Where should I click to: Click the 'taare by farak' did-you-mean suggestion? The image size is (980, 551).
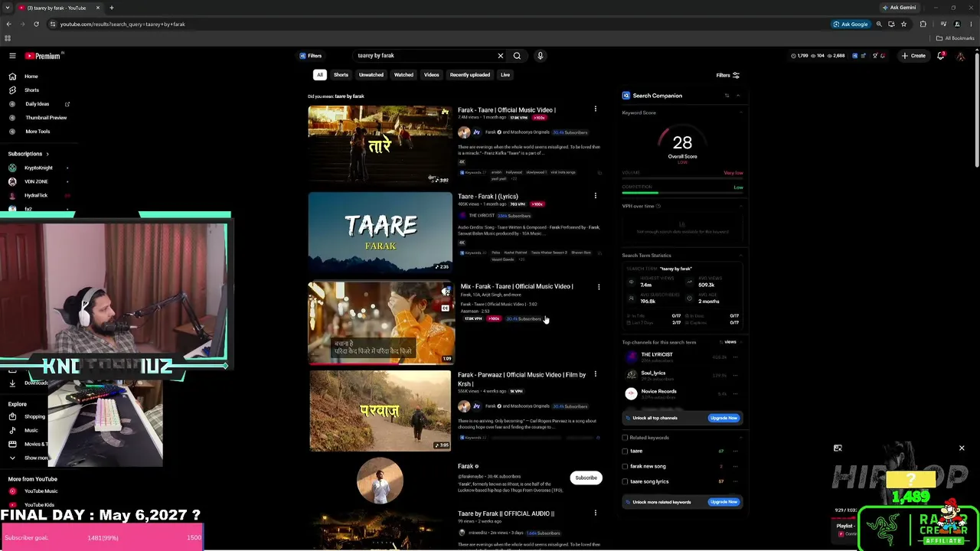(x=349, y=96)
